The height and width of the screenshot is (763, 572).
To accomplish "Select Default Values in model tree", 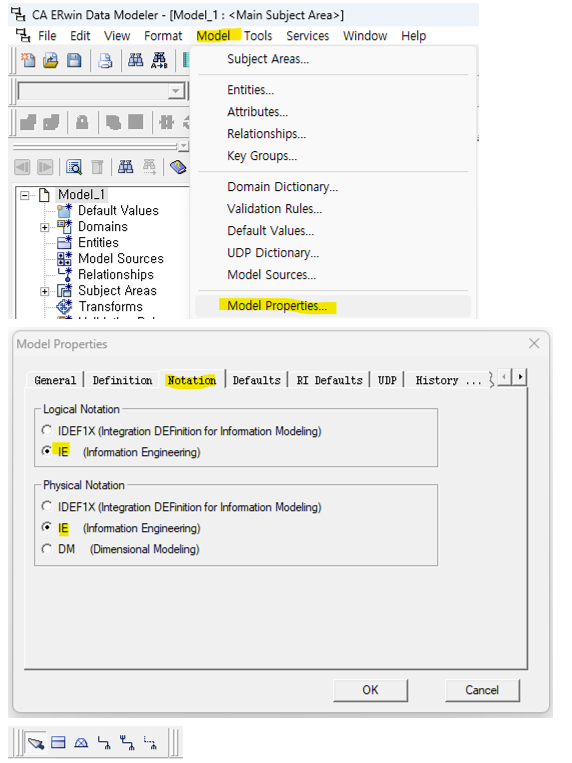I will click(118, 211).
